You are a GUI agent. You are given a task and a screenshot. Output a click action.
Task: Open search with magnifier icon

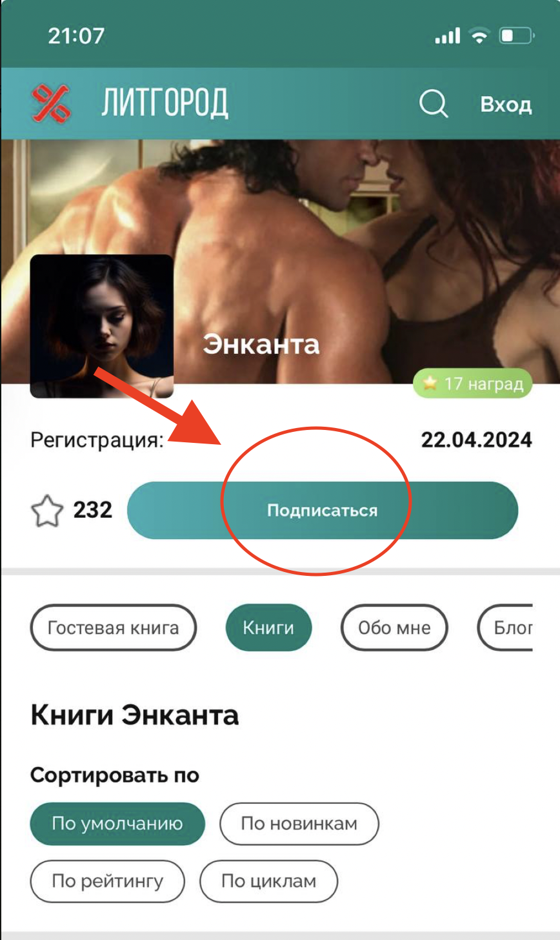[434, 103]
